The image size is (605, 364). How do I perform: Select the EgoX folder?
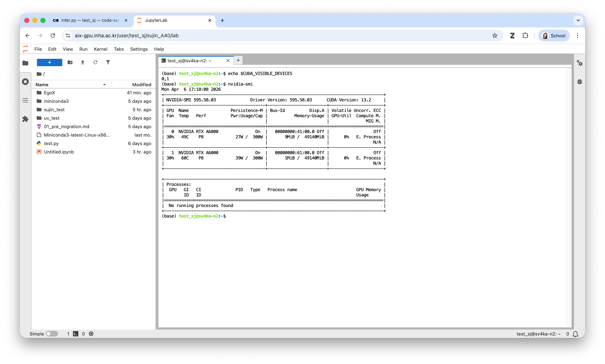[93, 93]
